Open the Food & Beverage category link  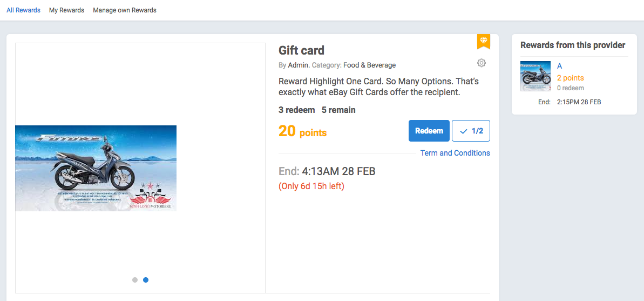(x=369, y=65)
